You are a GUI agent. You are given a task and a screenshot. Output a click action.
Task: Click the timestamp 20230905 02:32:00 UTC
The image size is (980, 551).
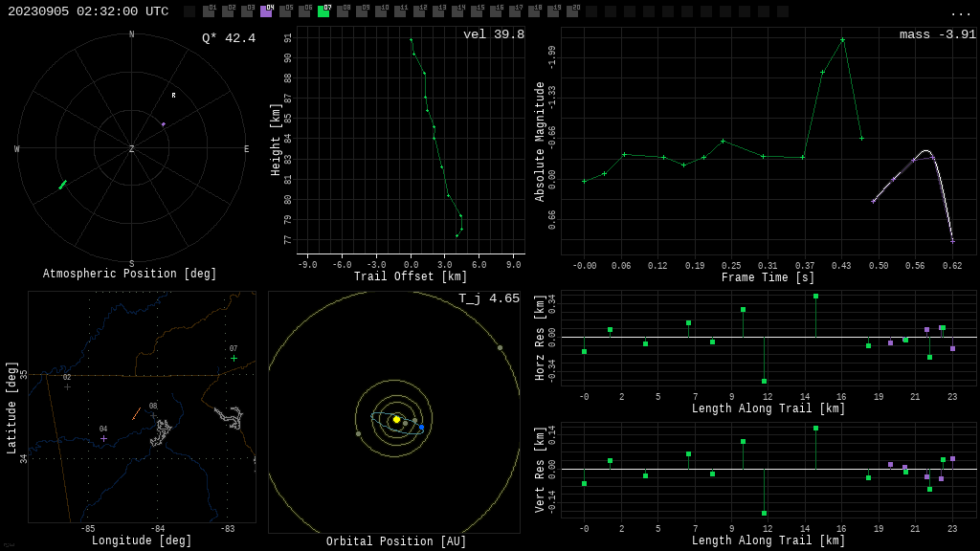88,11
